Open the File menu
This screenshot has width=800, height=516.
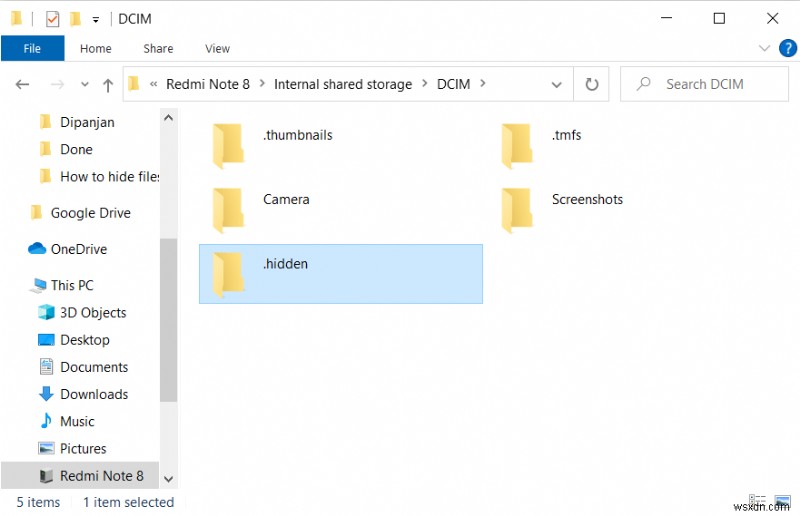point(32,48)
